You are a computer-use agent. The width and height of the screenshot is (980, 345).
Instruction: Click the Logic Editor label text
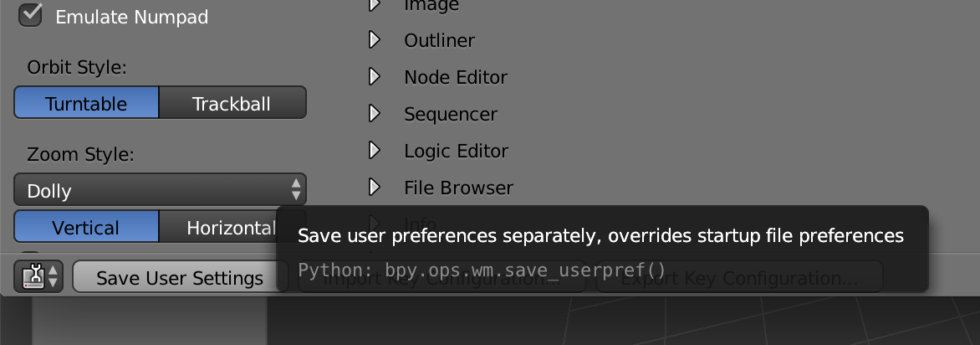click(456, 151)
